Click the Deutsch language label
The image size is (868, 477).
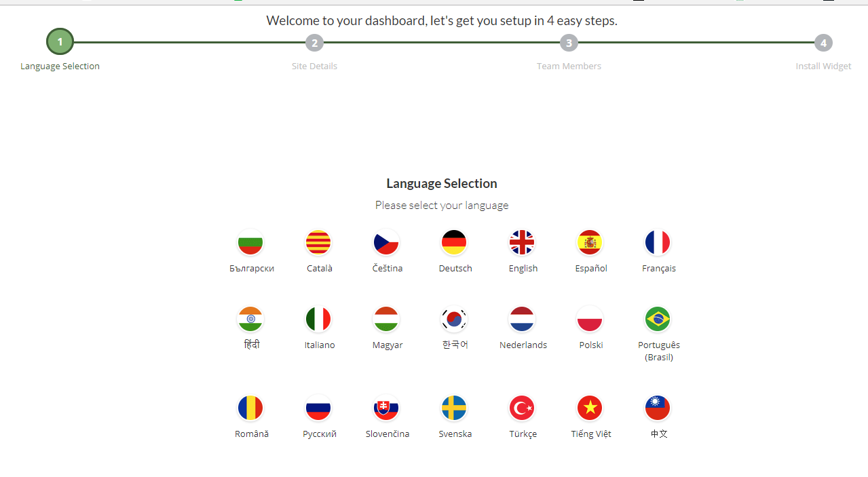pyautogui.click(x=455, y=269)
